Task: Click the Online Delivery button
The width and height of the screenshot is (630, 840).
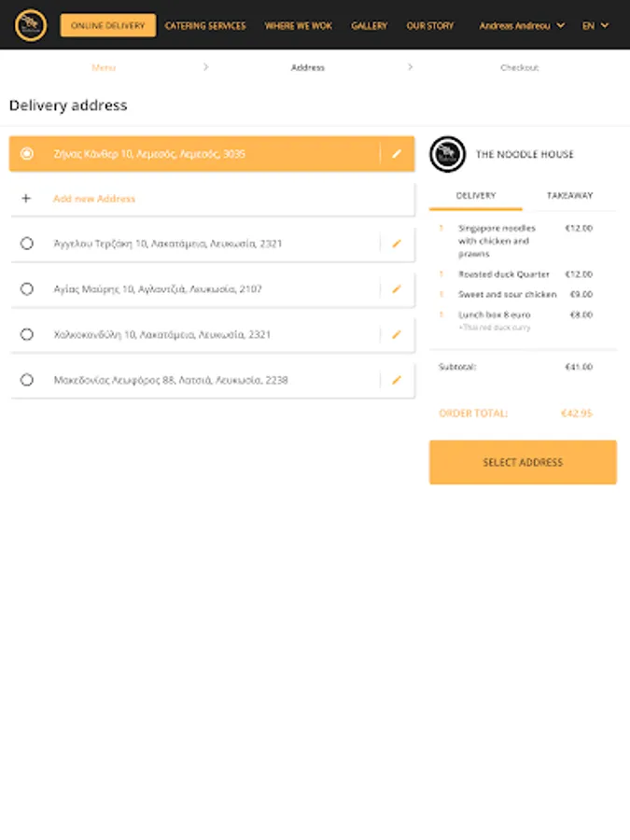Action: coord(108,26)
